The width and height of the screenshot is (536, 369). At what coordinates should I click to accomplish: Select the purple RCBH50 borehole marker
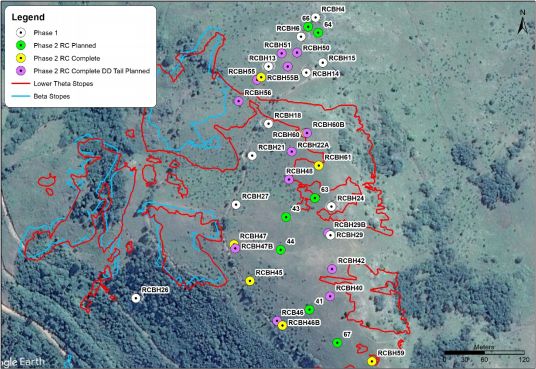297,53
